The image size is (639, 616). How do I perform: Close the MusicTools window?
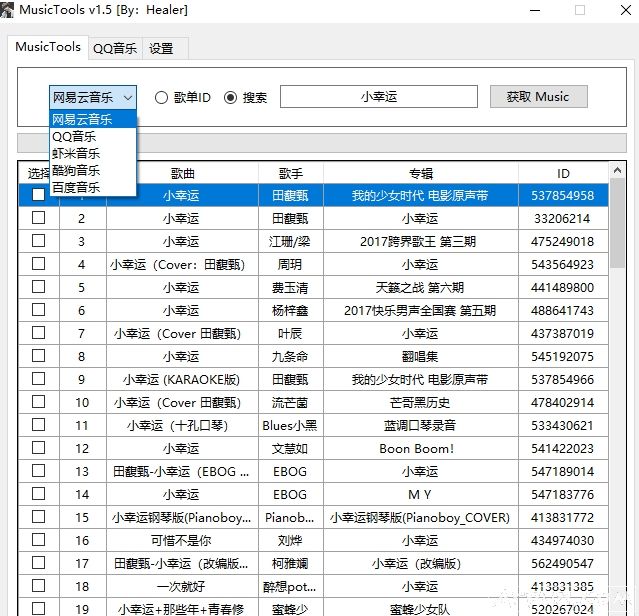(626, 10)
